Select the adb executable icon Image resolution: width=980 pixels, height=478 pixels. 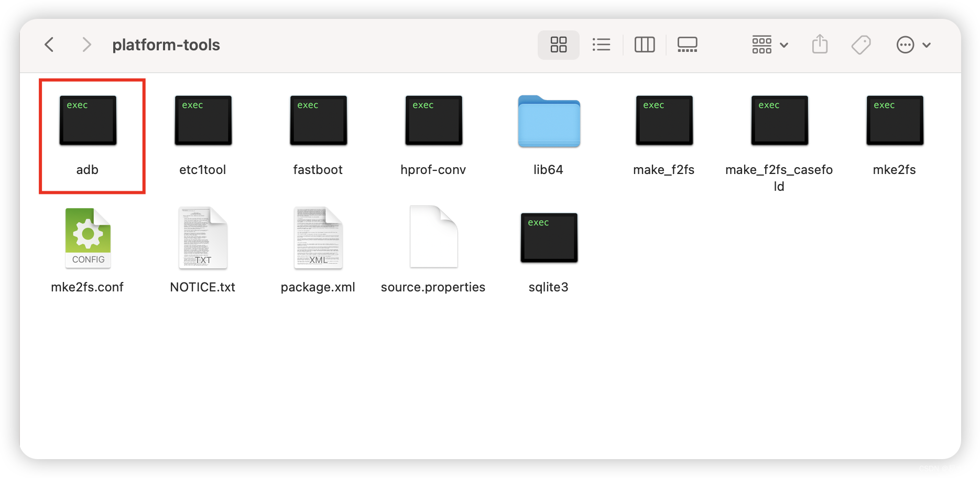pos(88,120)
